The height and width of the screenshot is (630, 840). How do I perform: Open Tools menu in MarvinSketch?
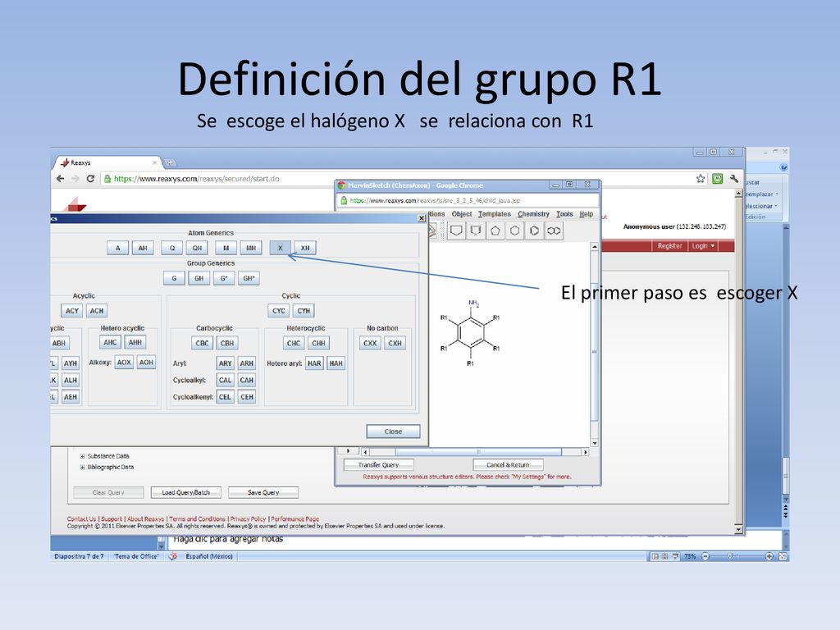564,214
